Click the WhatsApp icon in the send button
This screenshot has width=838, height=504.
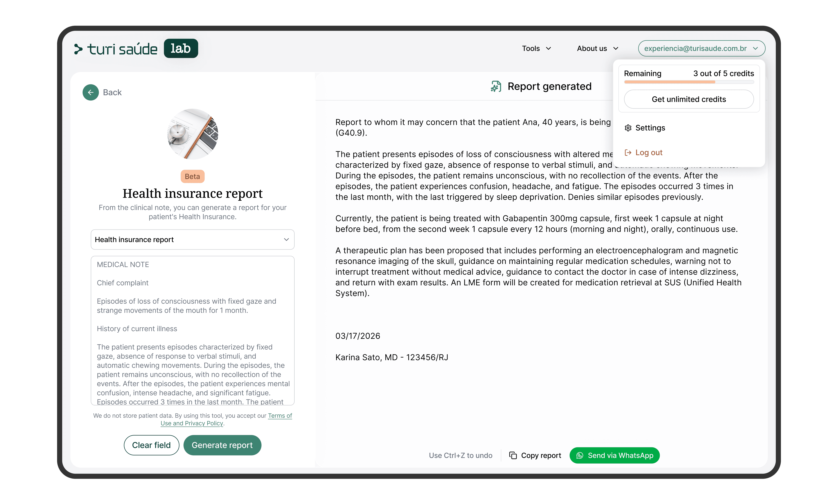click(x=580, y=455)
